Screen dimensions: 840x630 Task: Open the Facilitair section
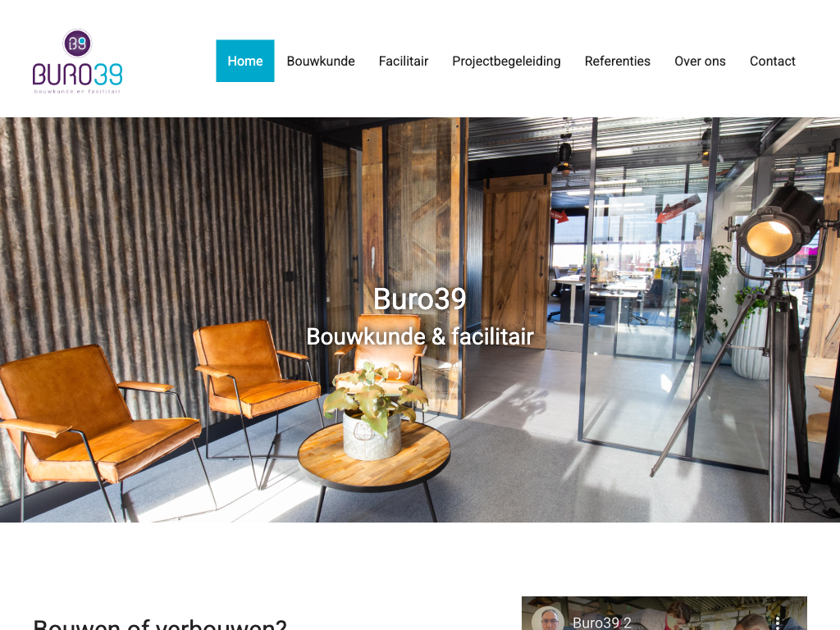[x=404, y=61]
